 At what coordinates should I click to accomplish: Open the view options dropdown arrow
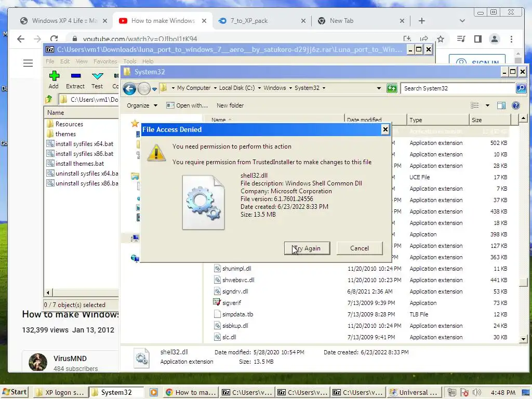tap(487, 105)
